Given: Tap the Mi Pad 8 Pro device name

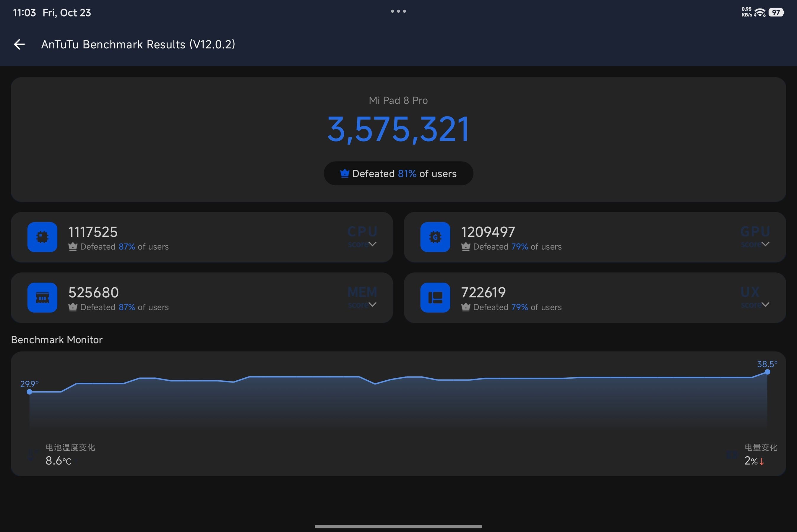Looking at the screenshot, I should click(x=398, y=100).
